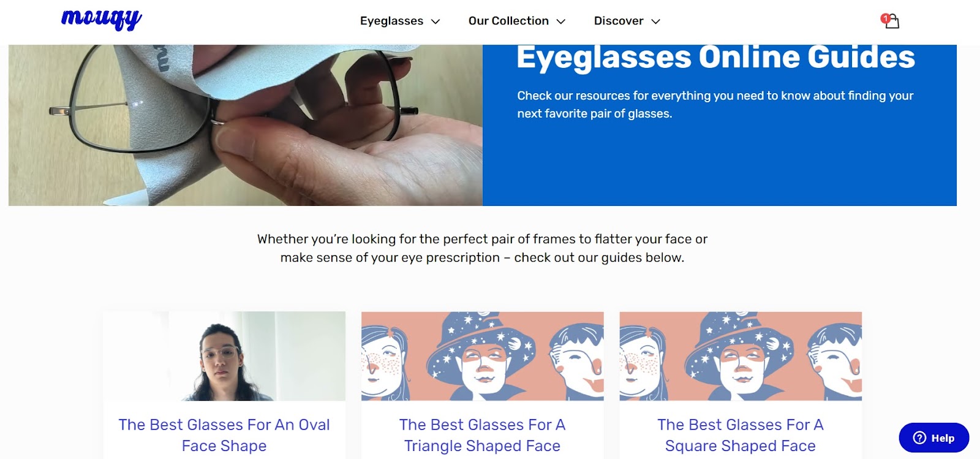Viewport: 980px width, 459px height.
Task: Click the glasses cleaning hero image
Action: tap(246, 125)
